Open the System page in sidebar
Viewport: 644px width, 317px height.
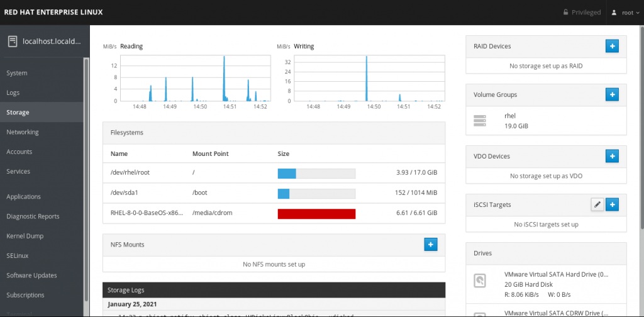17,73
